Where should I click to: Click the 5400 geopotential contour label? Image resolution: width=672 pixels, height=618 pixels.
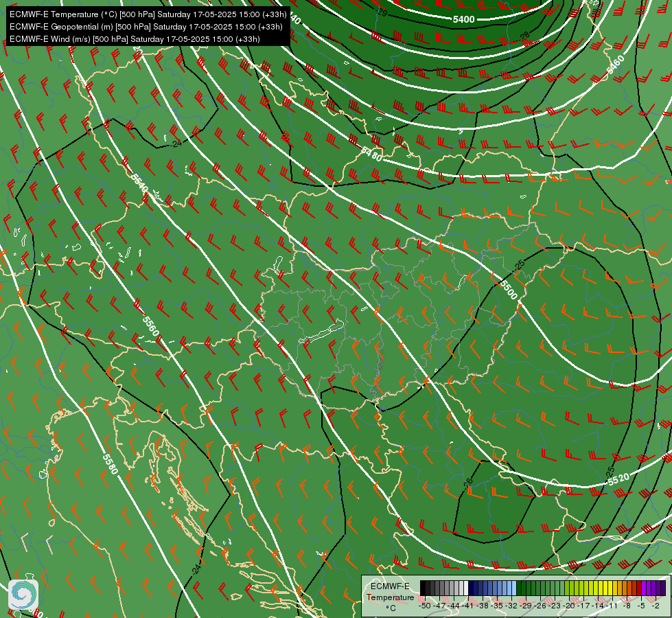pyautogui.click(x=464, y=19)
